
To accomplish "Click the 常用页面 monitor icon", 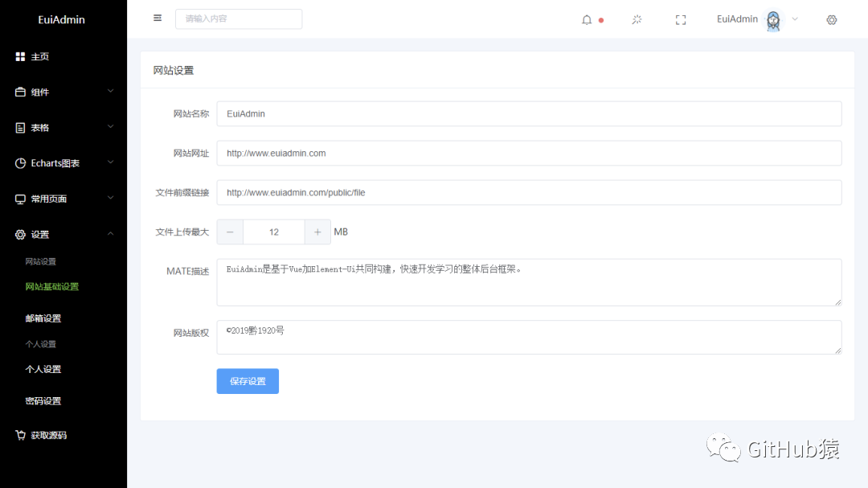I will (20, 199).
